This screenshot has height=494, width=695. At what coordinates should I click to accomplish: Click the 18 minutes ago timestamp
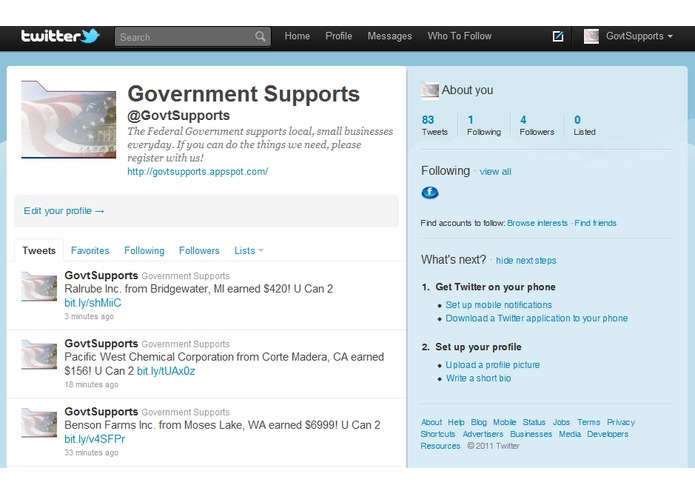pyautogui.click(x=91, y=385)
